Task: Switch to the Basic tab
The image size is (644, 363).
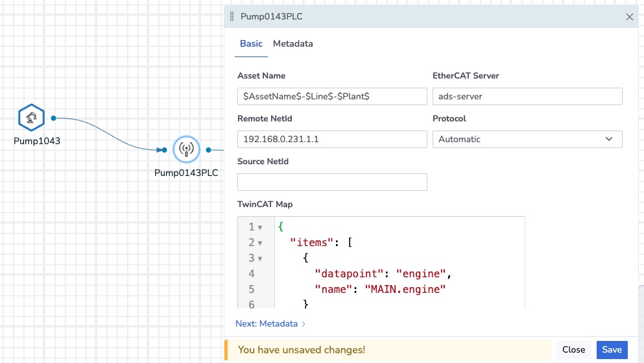Action: (x=251, y=44)
